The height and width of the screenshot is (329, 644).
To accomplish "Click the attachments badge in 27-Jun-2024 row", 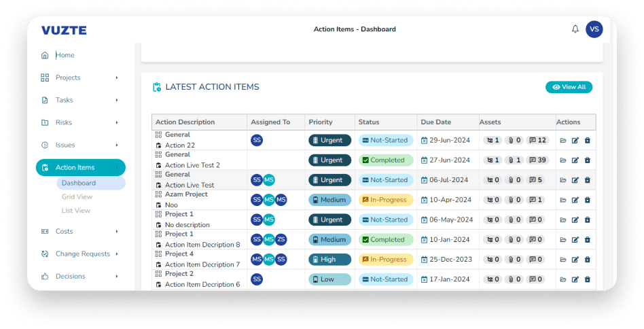I will pyautogui.click(x=515, y=160).
